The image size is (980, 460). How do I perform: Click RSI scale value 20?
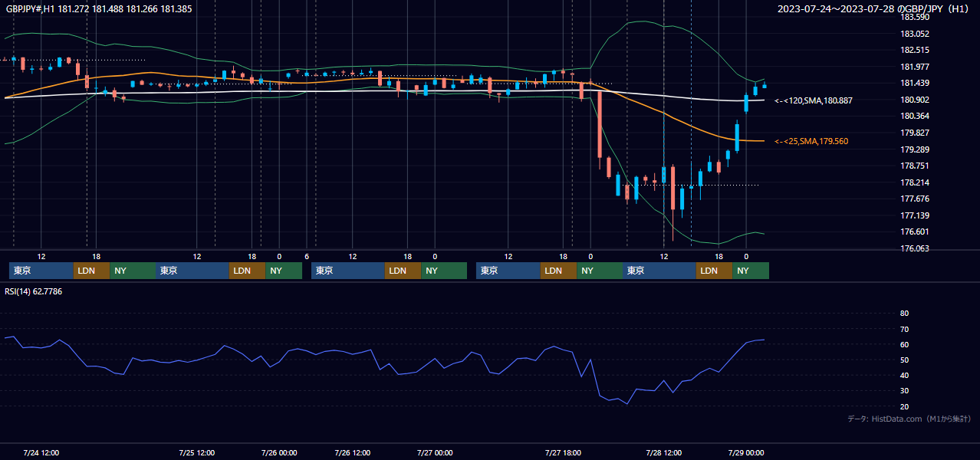coord(904,406)
